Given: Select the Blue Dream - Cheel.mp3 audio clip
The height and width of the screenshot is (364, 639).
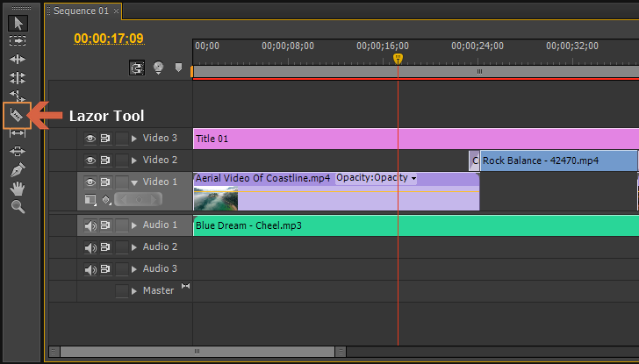Looking at the screenshot, I should point(416,225).
